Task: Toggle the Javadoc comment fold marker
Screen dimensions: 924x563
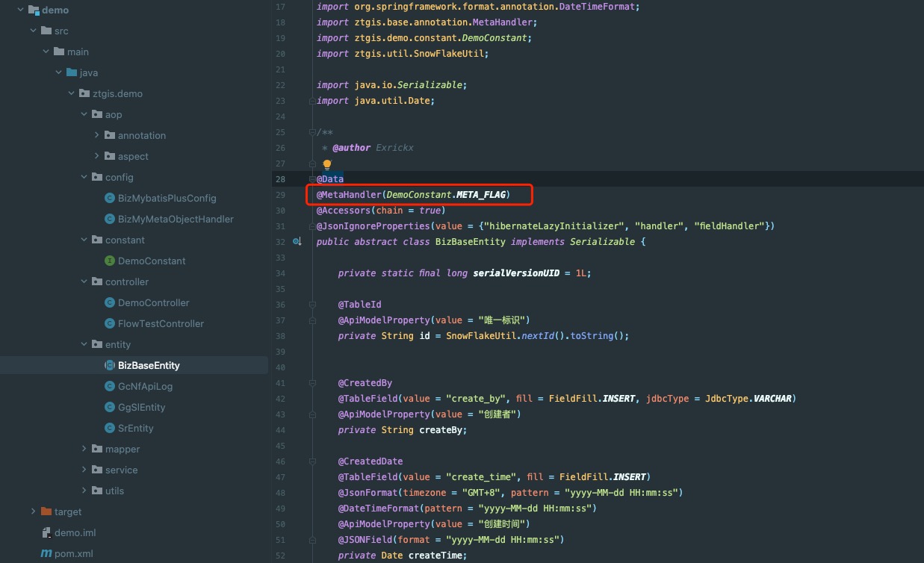Action: tap(311, 132)
